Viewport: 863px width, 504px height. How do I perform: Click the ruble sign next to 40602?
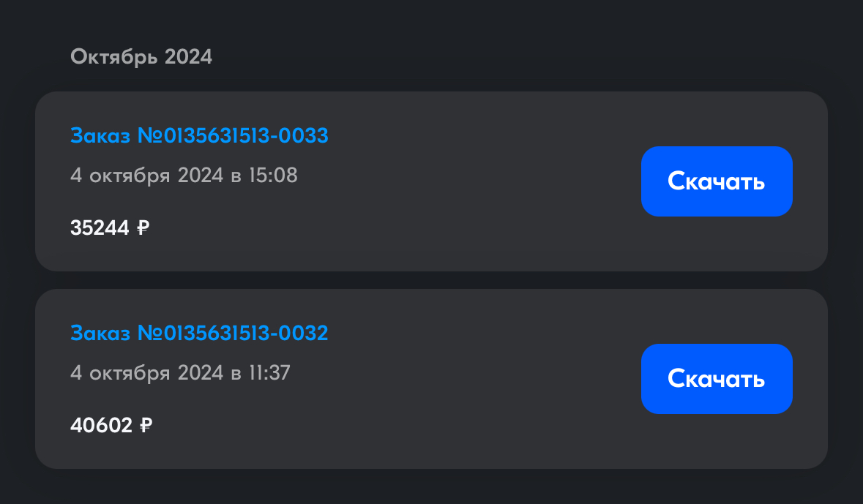pos(146,425)
